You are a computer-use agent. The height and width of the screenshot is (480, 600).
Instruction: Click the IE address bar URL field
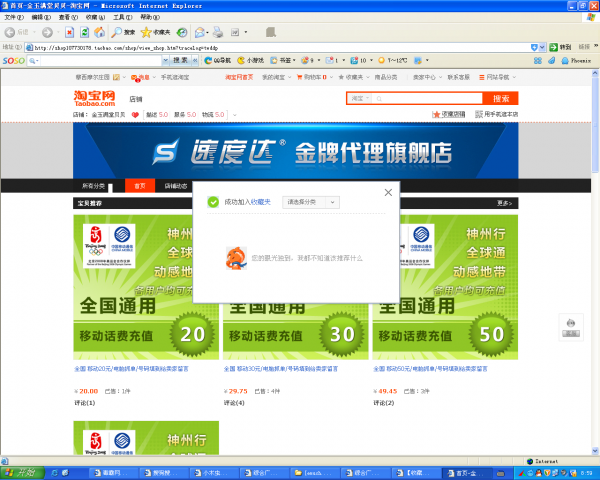click(281, 47)
